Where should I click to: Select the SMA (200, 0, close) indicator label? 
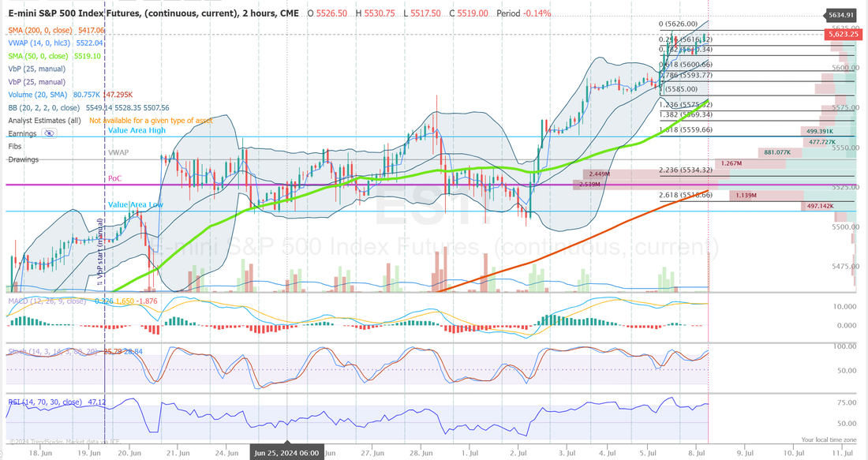click(x=40, y=31)
